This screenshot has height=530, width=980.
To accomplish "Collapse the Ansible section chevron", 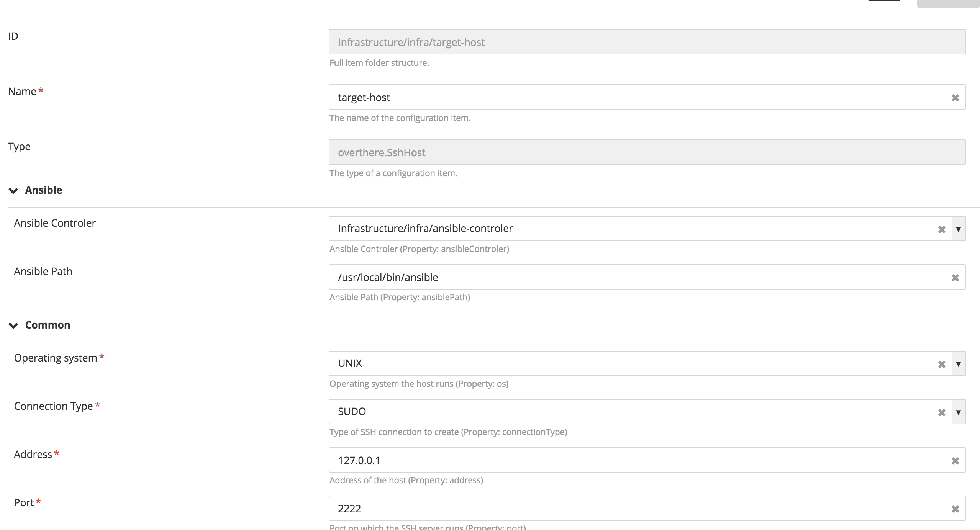I will (x=13, y=191).
